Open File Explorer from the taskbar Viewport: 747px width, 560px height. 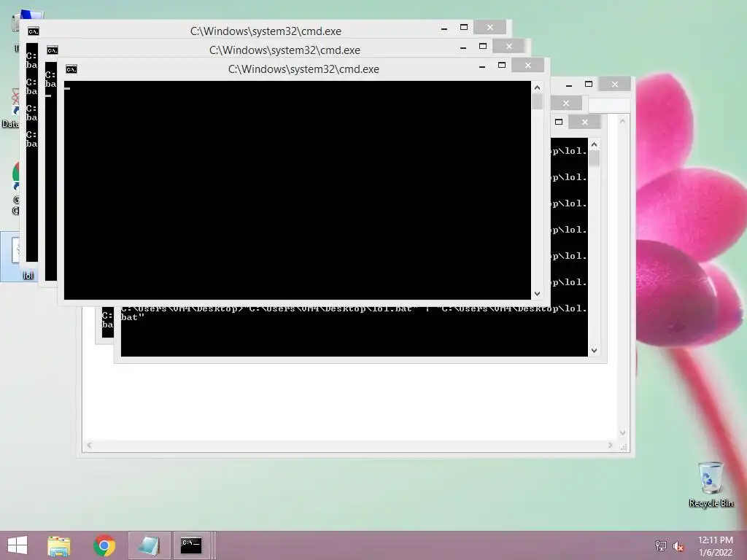click(x=59, y=545)
